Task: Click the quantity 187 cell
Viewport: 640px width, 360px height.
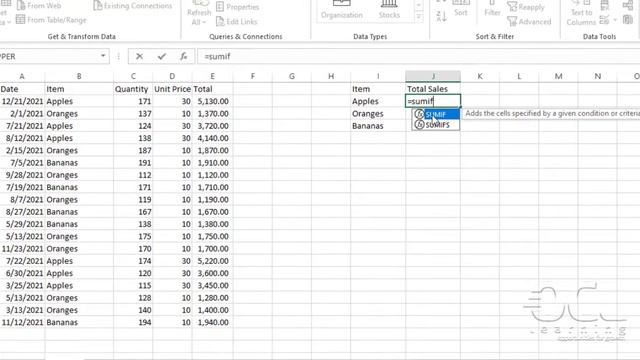Action: tap(133, 150)
